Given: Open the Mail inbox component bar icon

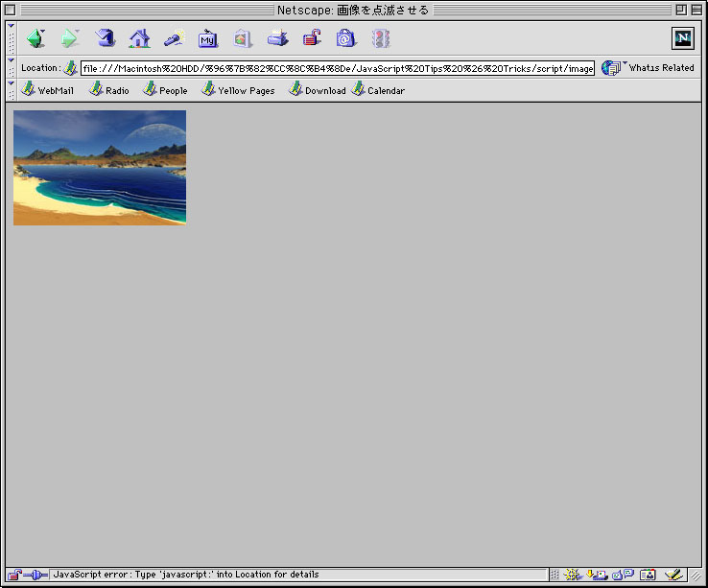Looking at the screenshot, I should (x=597, y=575).
